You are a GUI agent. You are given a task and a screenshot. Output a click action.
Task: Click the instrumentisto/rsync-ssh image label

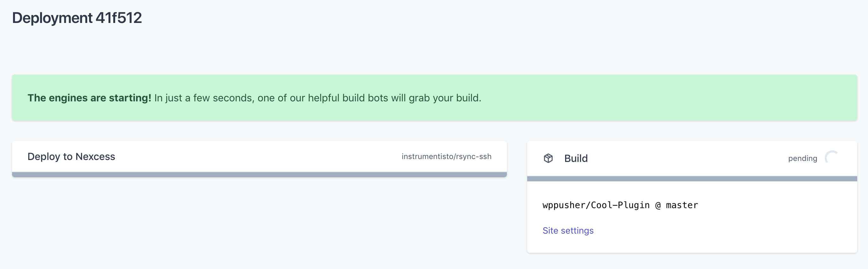[x=446, y=156]
